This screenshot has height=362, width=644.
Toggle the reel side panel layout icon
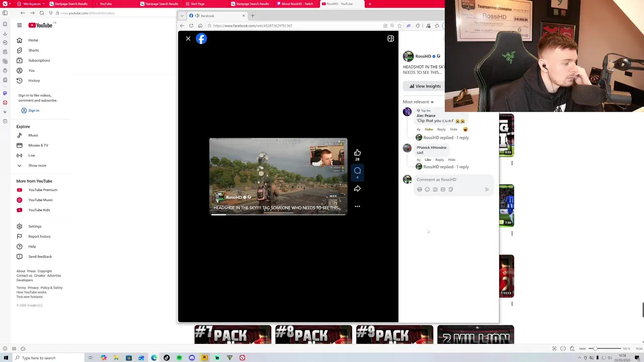point(390,39)
